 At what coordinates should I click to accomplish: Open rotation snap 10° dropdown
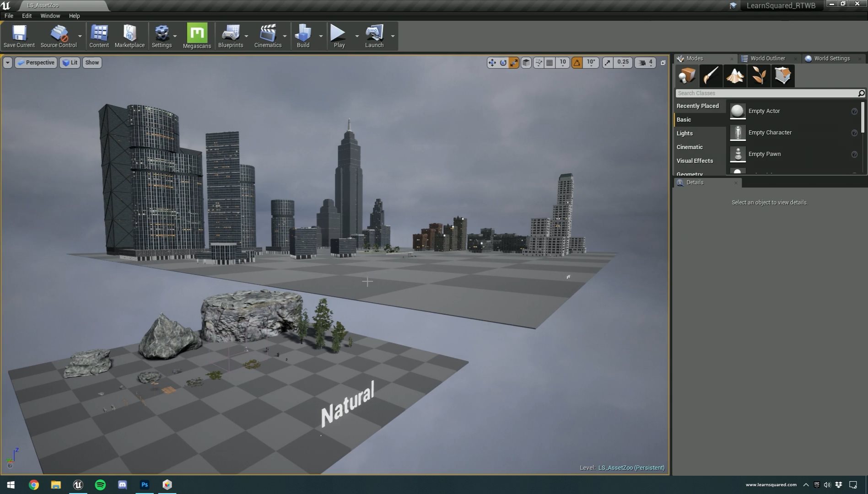[591, 63]
